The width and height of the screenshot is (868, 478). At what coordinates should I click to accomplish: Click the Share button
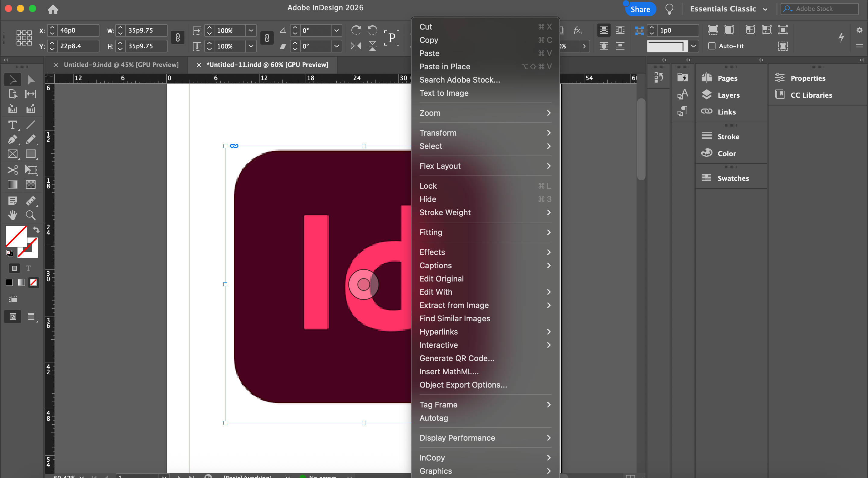[640, 9]
